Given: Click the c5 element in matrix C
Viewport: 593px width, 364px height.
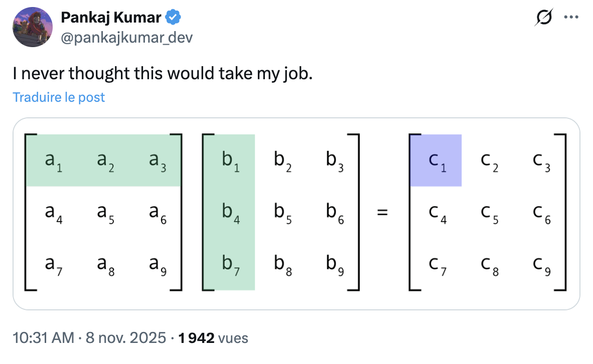Looking at the screenshot, I should (488, 213).
